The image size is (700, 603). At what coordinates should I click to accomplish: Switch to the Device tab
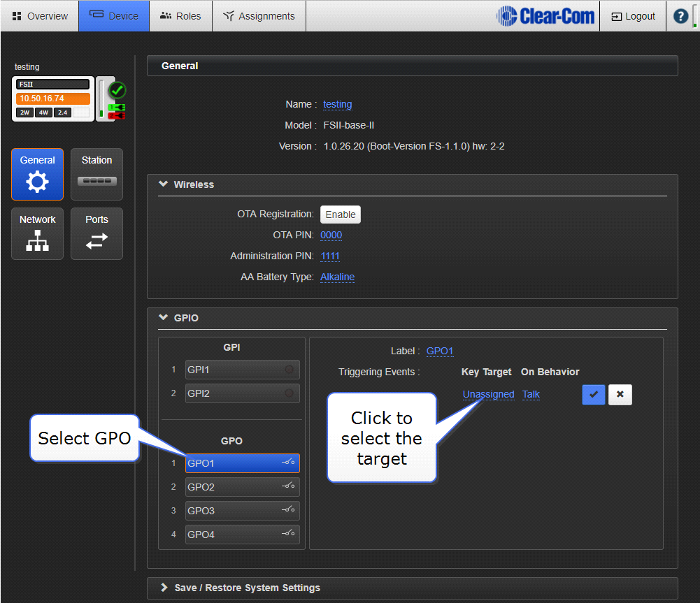point(114,16)
